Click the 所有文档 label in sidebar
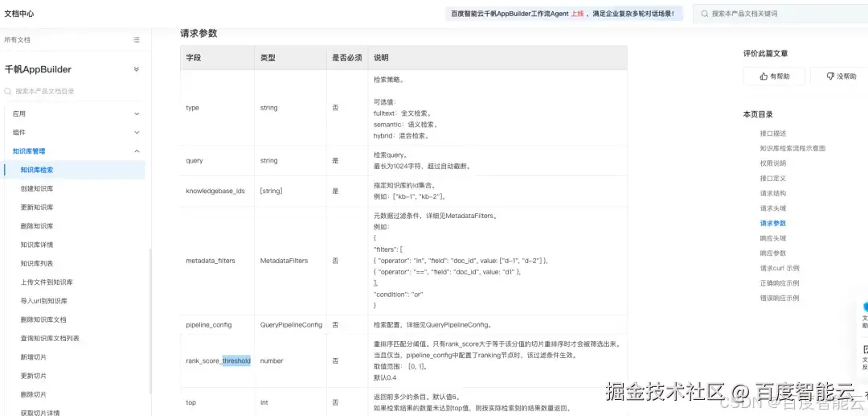 [17, 40]
